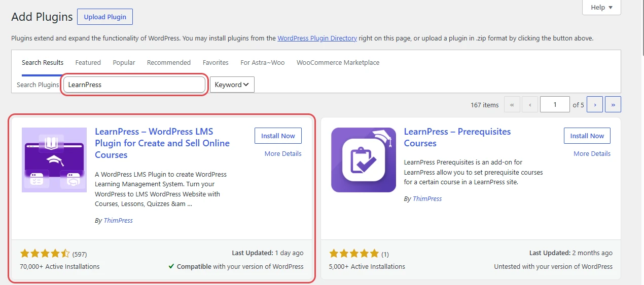Switch to the Search Results tab
Image resolution: width=644 pixels, height=285 pixels.
(x=43, y=63)
